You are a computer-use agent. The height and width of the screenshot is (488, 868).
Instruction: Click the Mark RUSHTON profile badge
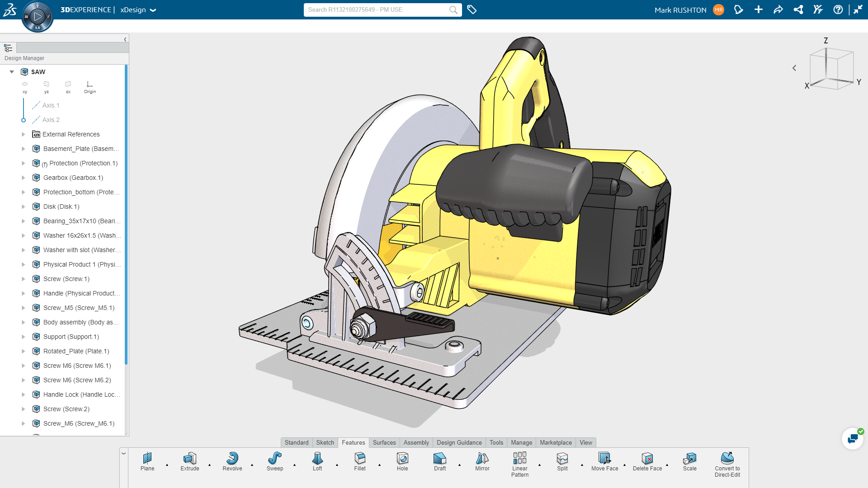718,9
